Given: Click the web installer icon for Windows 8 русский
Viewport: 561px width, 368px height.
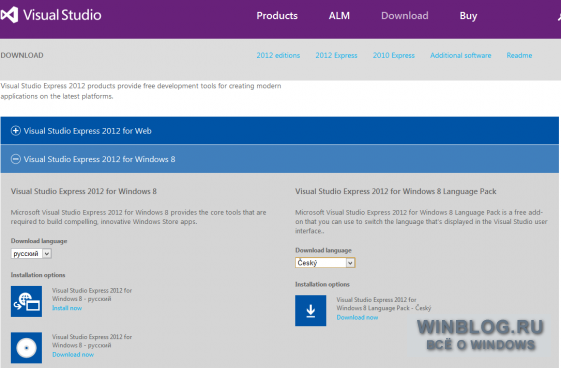Looking at the screenshot, I should click(x=26, y=301).
